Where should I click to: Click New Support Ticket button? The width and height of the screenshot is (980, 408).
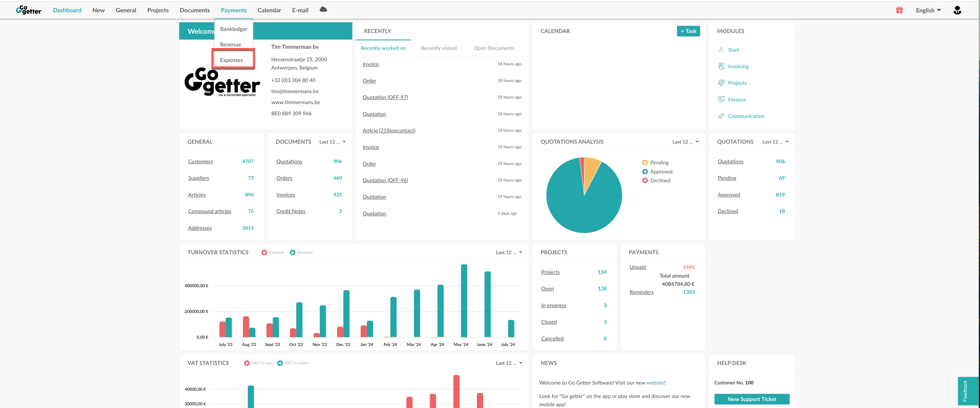coord(752,399)
